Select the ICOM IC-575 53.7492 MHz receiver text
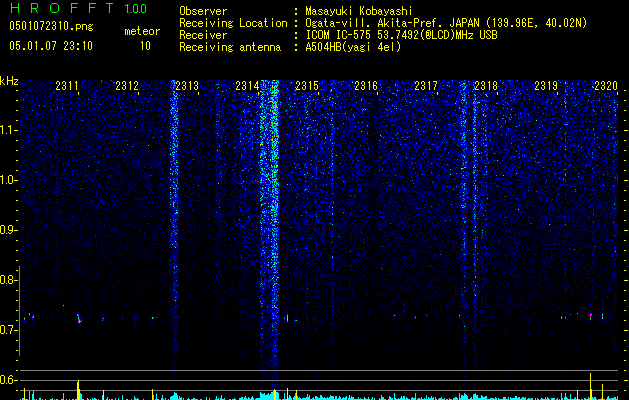 [401, 35]
